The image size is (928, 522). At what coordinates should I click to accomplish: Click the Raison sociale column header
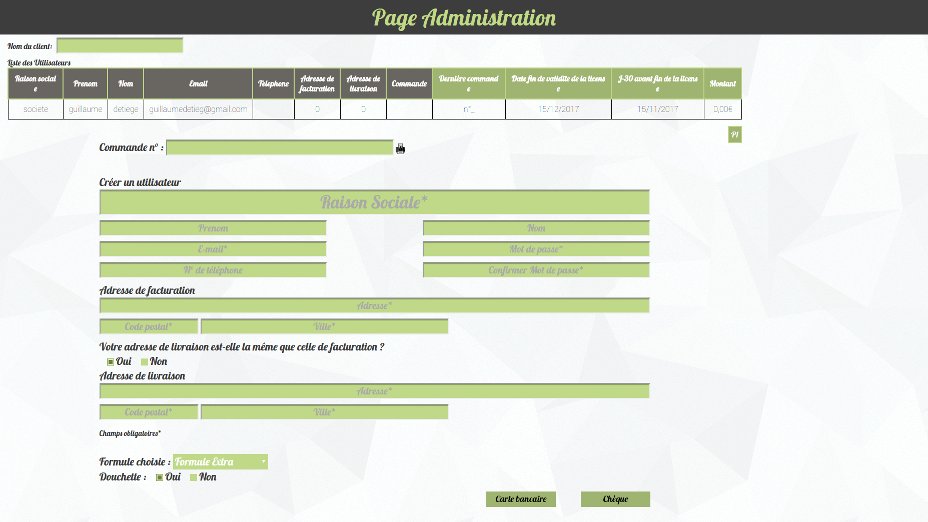click(x=36, y=83)
